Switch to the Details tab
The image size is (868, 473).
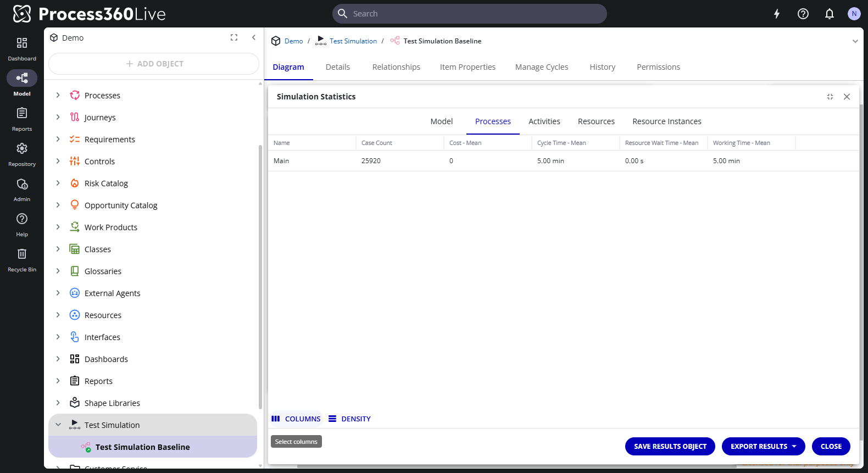(338, 67)
